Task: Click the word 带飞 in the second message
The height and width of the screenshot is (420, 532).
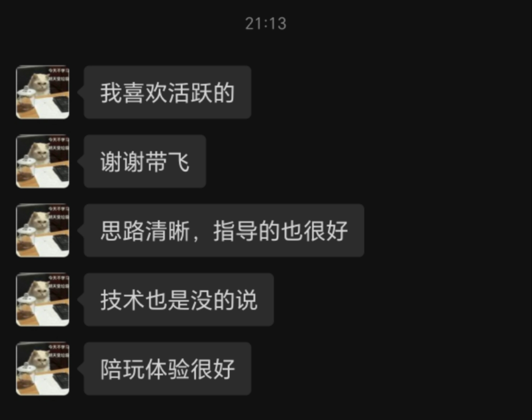Action: (167, 162)
